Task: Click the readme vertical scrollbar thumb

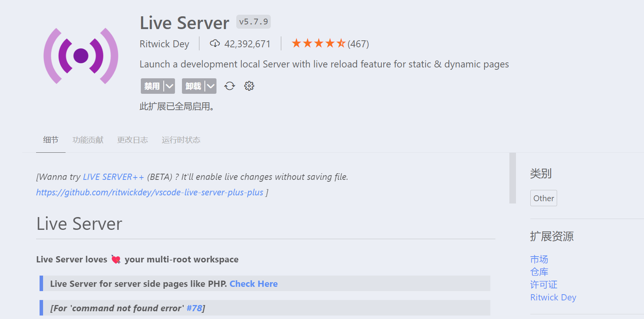Action: point(512,178)
